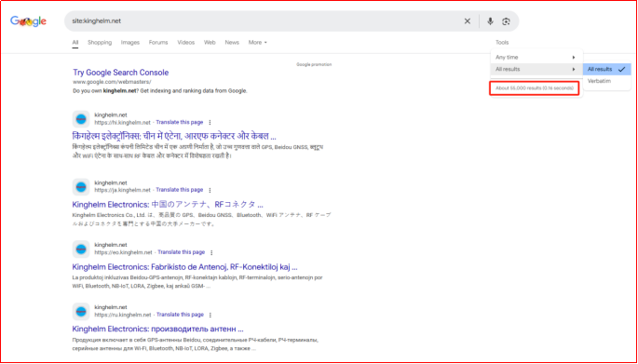638x364 pixels.
Task: Click the favicon of hi.kinghelm.net result
Action: coord(81,119)
